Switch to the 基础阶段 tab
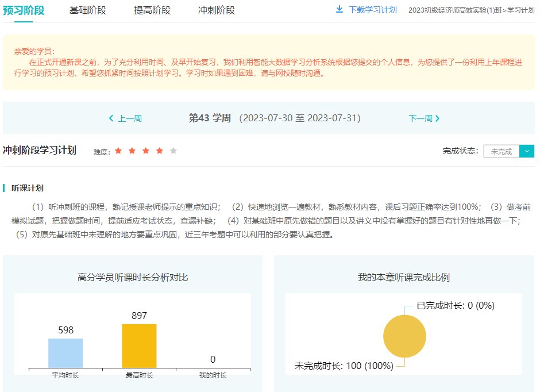Image resolution: width=540 pixels, height=392 pixels. tap(88, 10)
